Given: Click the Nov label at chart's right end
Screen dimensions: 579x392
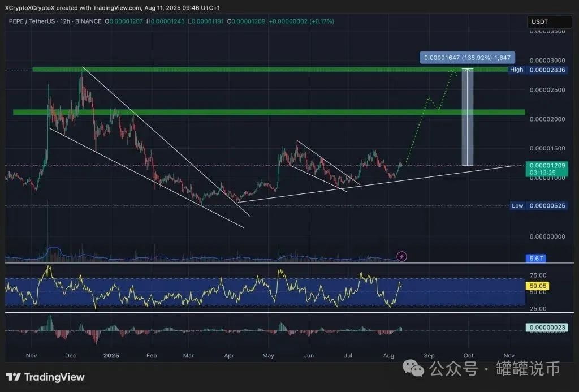Looking at the screenshot, I should point(509,355).
